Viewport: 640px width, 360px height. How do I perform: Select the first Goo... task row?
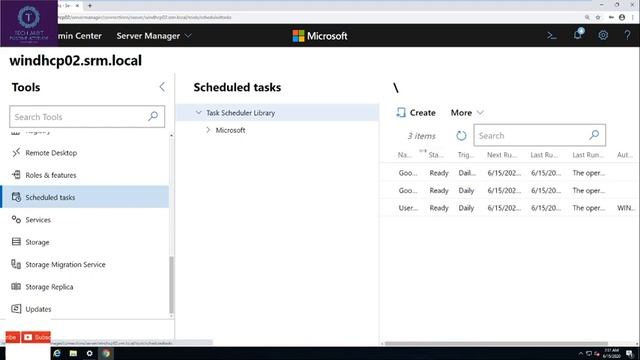[509, 173]
